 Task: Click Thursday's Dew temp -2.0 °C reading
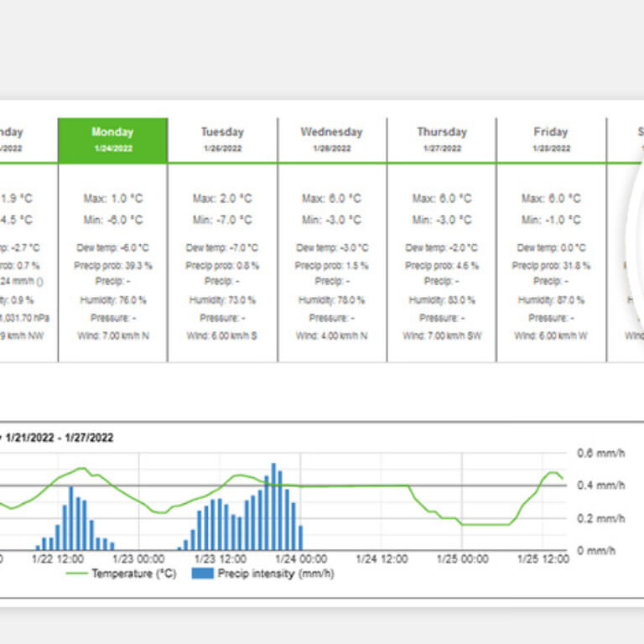tap(442, 248)
